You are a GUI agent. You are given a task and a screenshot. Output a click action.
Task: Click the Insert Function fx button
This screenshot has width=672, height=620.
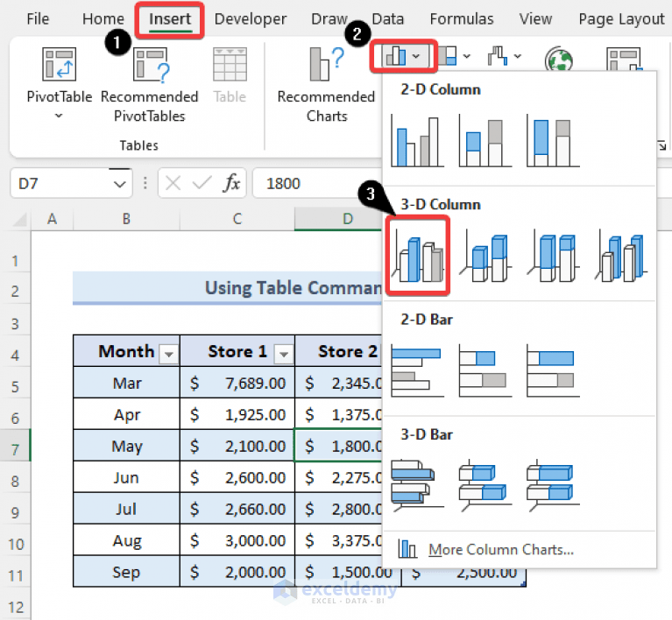coord(231,183)
